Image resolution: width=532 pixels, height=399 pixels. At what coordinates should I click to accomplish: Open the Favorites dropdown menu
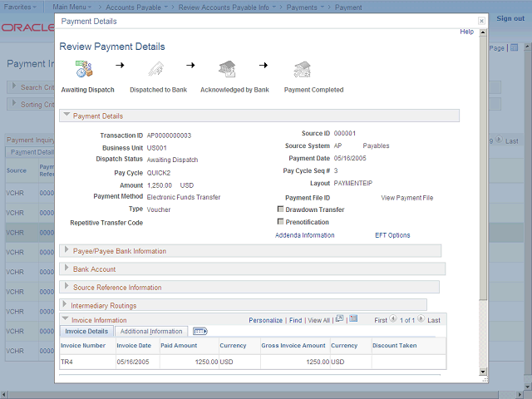pos(20,7)
